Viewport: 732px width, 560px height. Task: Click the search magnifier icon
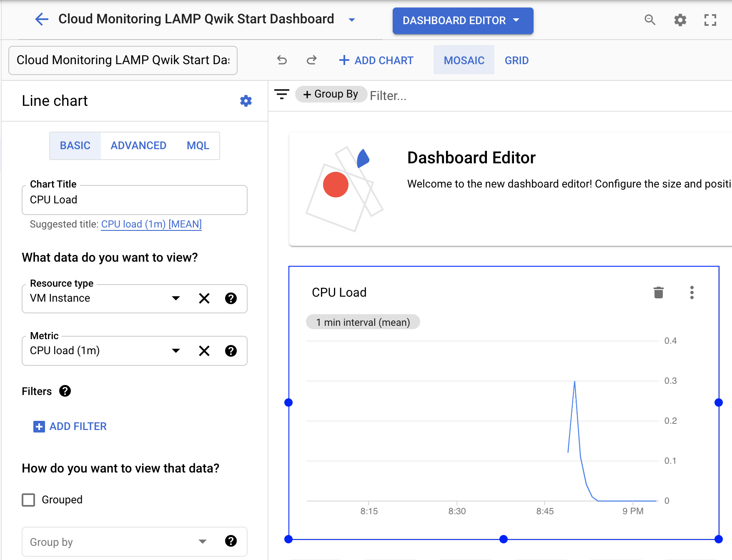(650, 20)
